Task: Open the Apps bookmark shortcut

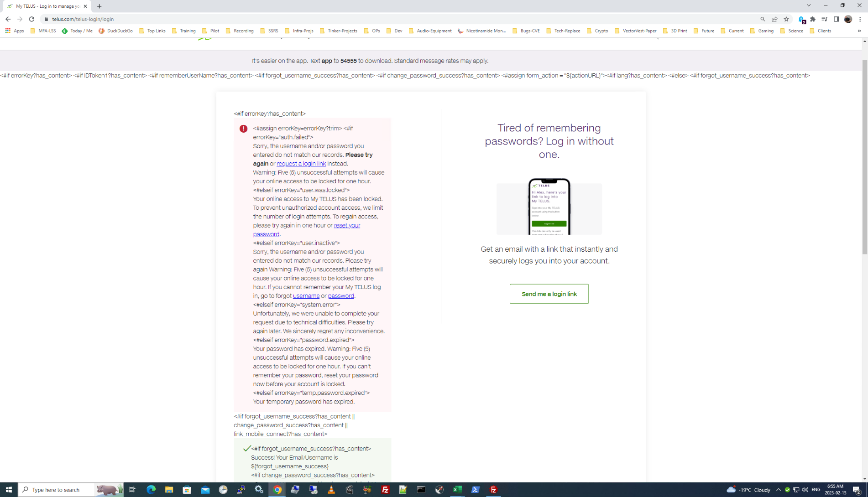Action: click(x=15, y=31)
